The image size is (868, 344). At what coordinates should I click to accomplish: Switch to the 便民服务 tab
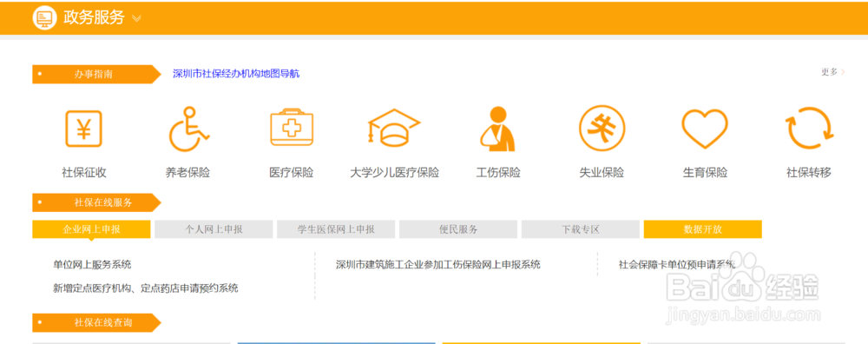click(458, 229)
